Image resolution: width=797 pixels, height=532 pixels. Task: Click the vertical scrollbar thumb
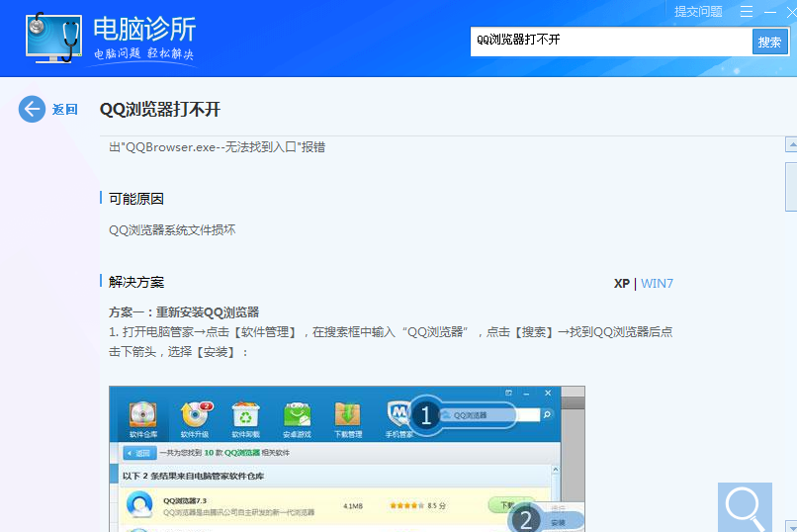click(x=791, y=187)
